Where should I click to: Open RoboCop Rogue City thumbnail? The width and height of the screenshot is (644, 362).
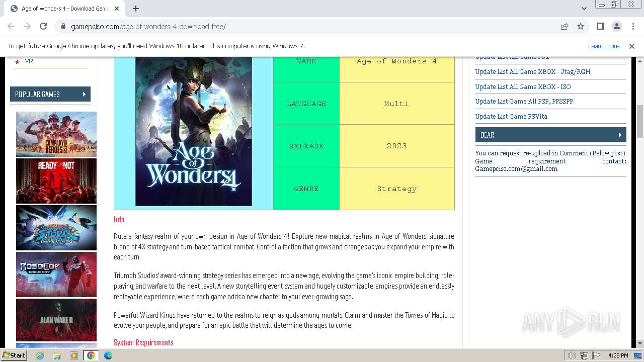coord(56,275)
